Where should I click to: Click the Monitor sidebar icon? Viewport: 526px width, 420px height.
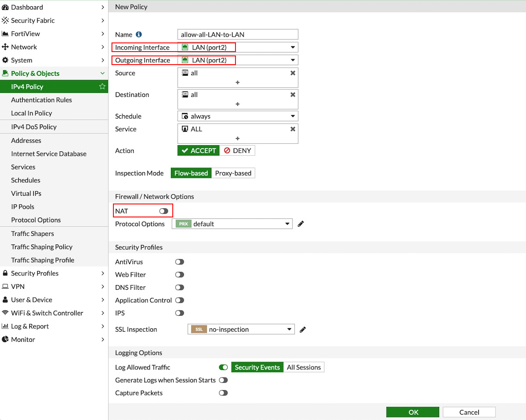coord(6,339)
